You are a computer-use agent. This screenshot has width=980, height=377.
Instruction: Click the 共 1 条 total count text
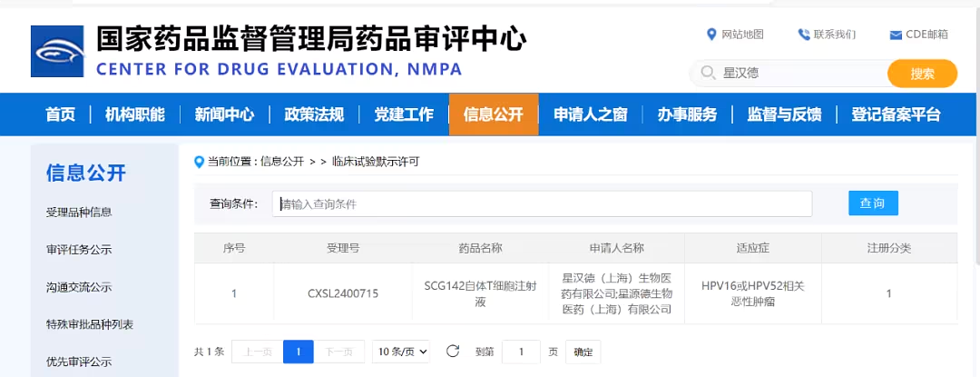209,352
